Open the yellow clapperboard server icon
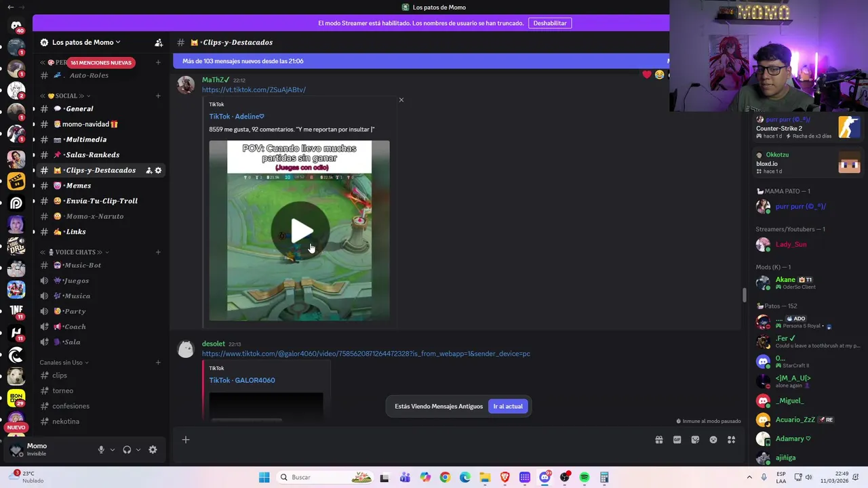 16,181
